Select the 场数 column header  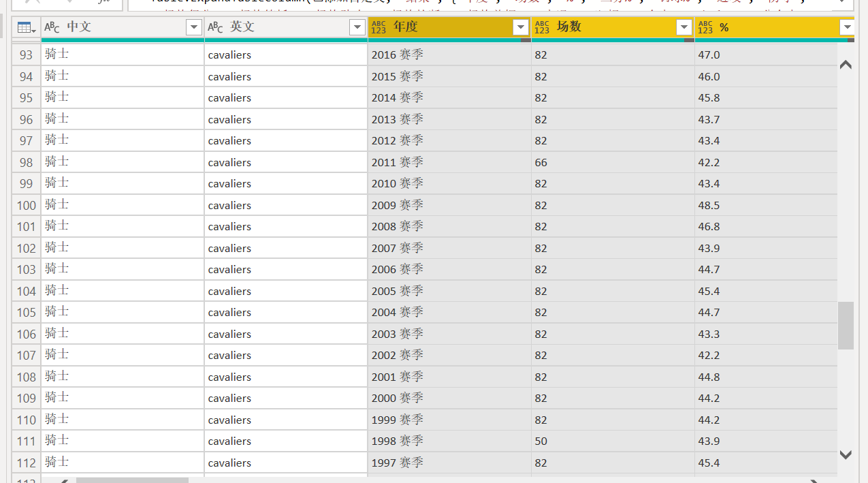tap(613, 27)
